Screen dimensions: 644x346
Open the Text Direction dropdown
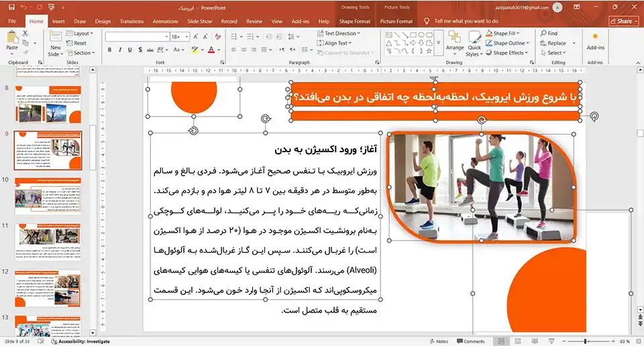pyautogui.click(x=338, y=34)
